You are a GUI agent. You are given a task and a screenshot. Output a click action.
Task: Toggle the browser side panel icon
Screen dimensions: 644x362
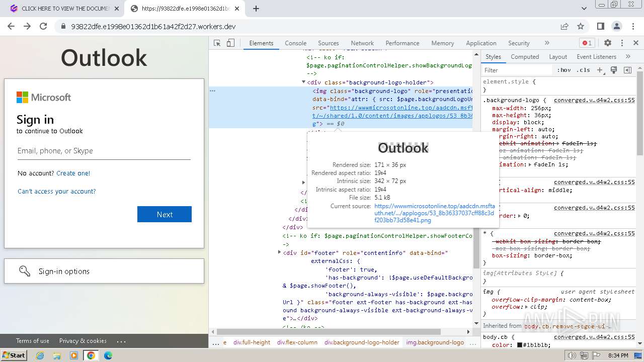pos(601,26)
